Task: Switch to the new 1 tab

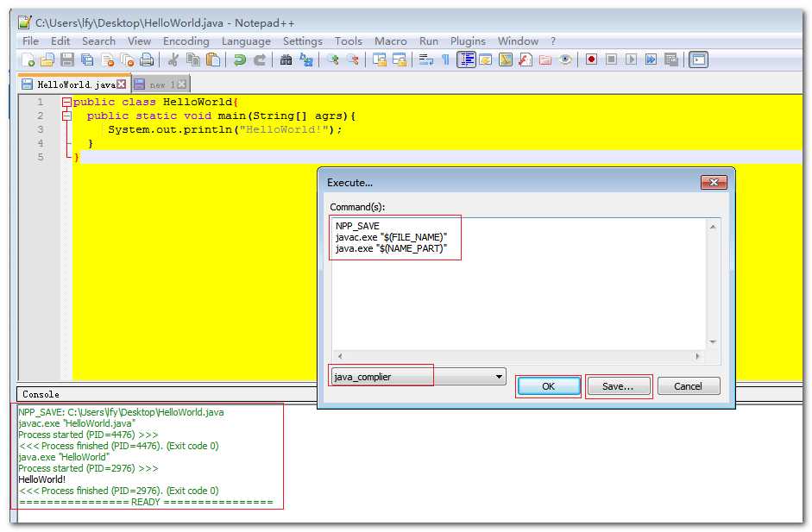Action: click(162, 84)
